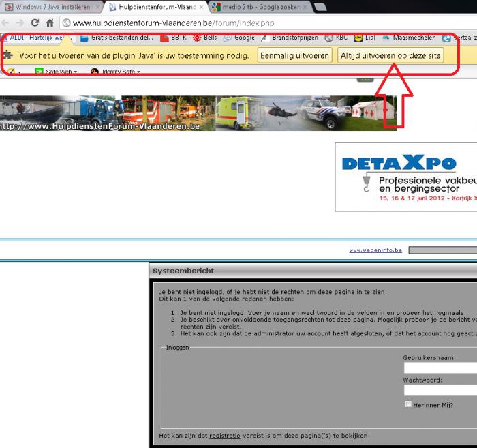The image size is (477, 448).
Task: Switch to Windows 7 Java installeren tab
Action: [52, 7]
